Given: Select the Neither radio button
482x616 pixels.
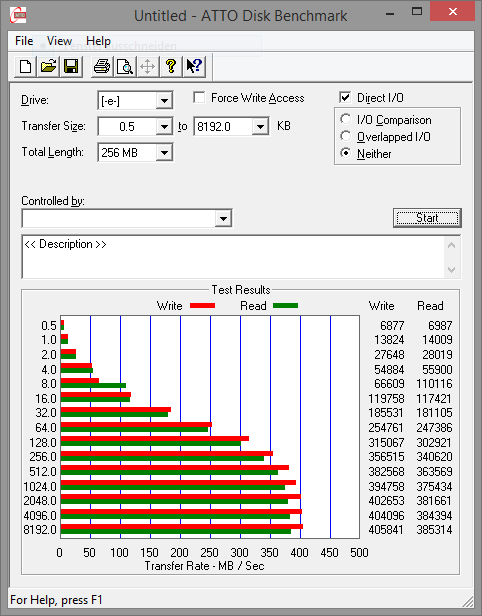Looking at the screenshot, I should coord(345,153).
